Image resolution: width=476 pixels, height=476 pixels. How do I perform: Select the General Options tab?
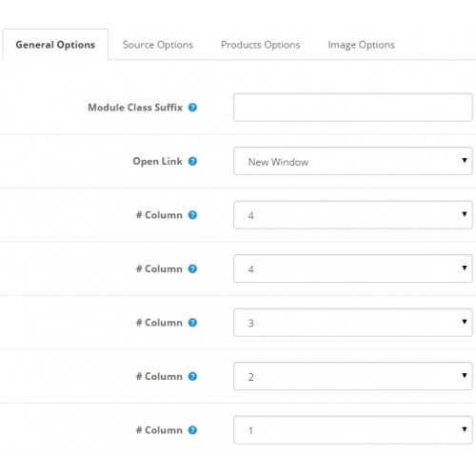coord(55,45)
